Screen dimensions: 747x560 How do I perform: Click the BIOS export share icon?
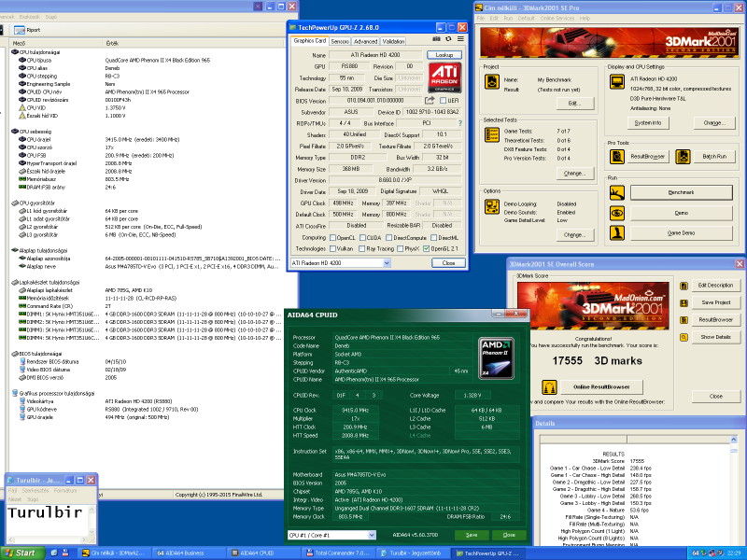(x=430, y=100)
